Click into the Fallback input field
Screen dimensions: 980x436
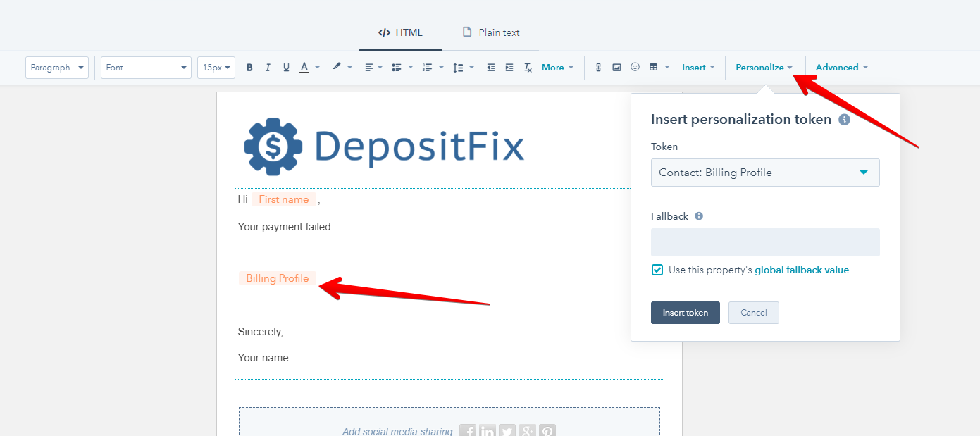[x=765, y=242]
